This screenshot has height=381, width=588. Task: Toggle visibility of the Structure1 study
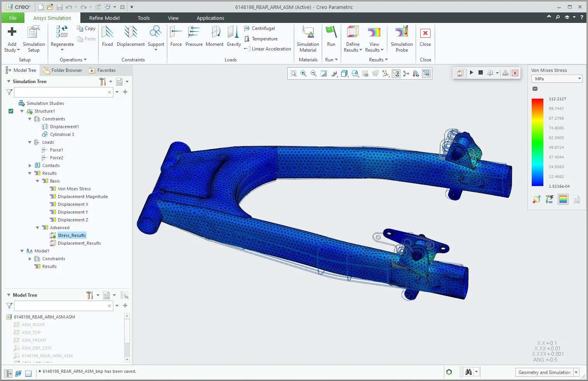pyautogui.click(x=10, y=111)
